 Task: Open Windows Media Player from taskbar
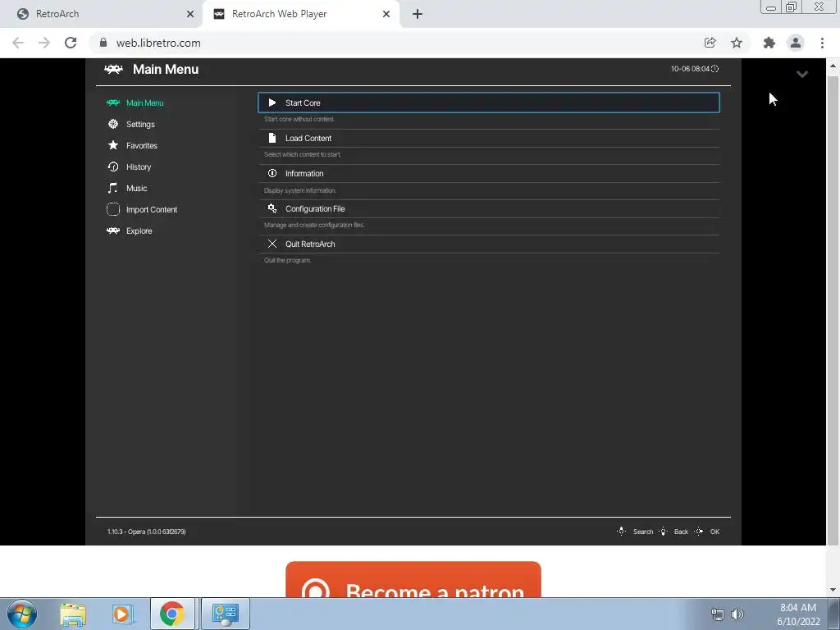(x=122, y=614)
